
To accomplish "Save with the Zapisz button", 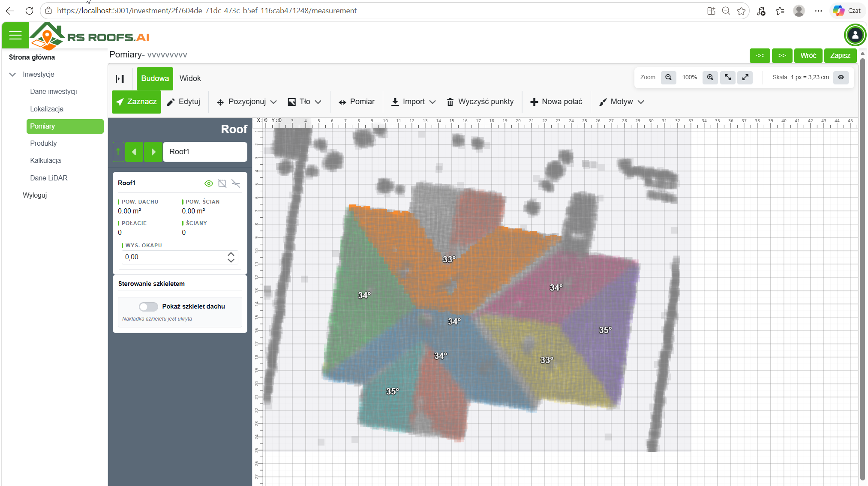I will click(x=840, y=56).
